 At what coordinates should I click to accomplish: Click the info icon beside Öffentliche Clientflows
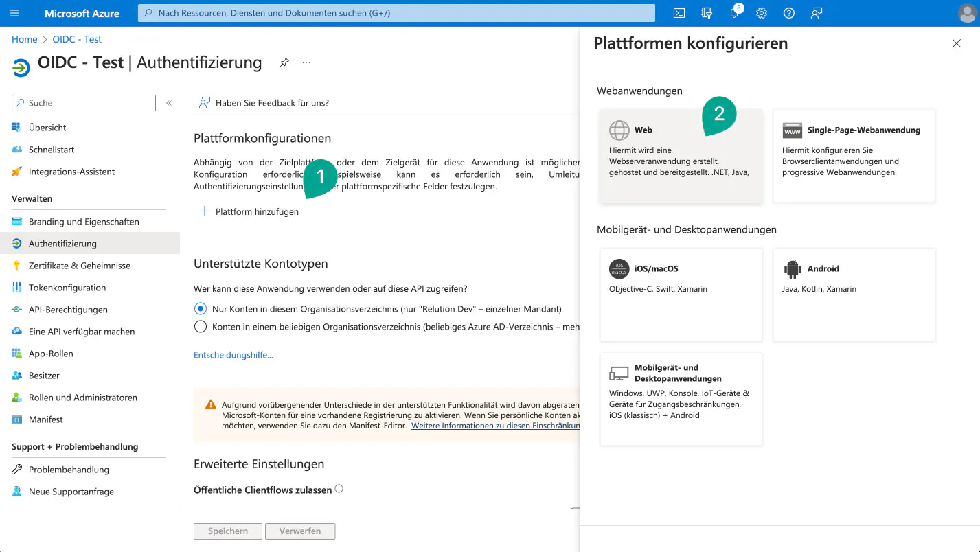point(339,490)
